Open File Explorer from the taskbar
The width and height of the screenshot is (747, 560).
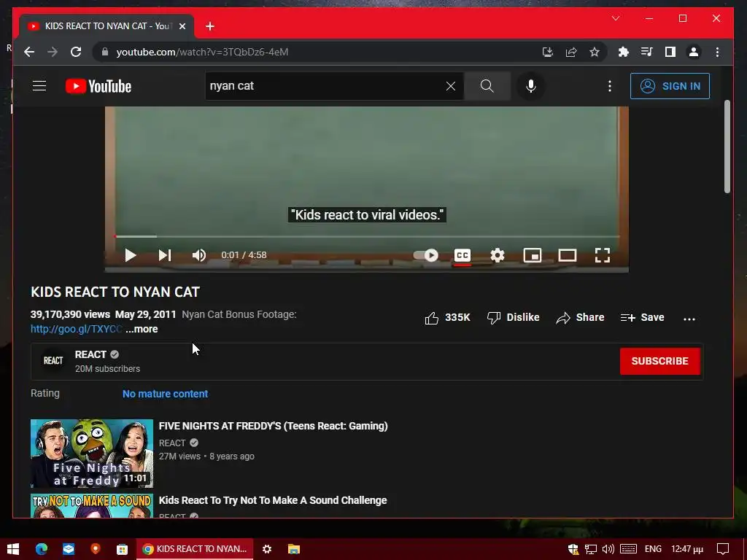[294, 549]
